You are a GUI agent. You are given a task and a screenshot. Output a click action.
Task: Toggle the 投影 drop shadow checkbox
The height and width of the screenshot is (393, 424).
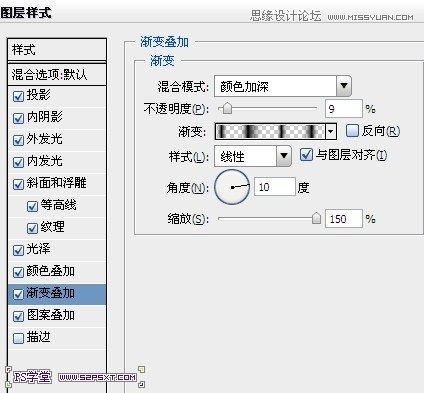click(18, 96)
